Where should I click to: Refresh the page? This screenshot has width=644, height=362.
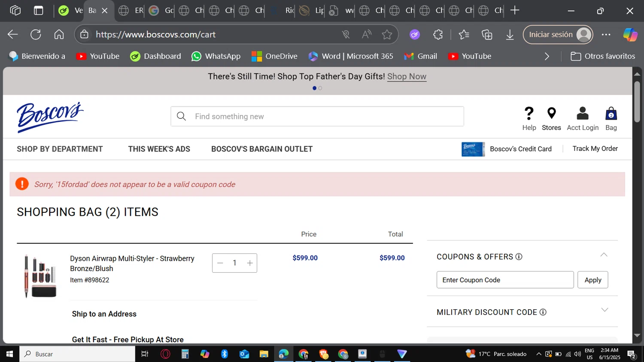click(x=36, y=35)
